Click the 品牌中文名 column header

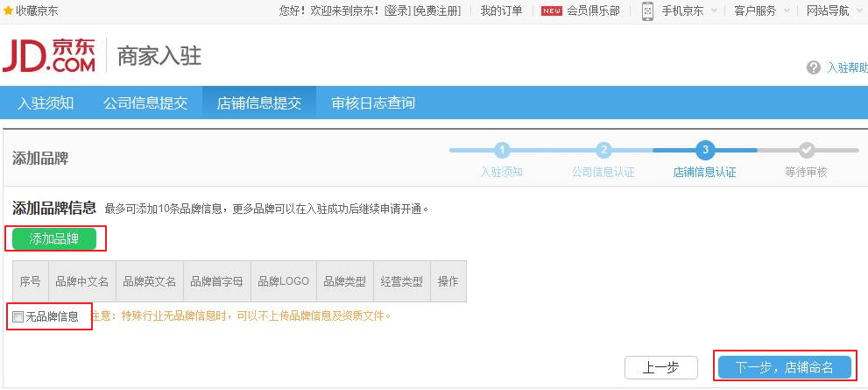(x=82, y=281)
